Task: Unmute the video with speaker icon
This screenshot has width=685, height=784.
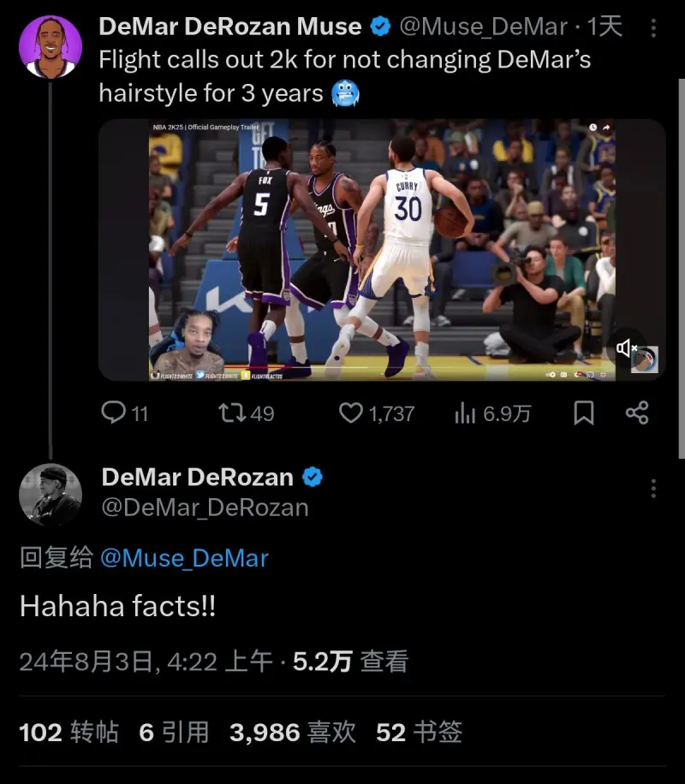Action: point(628,347)
